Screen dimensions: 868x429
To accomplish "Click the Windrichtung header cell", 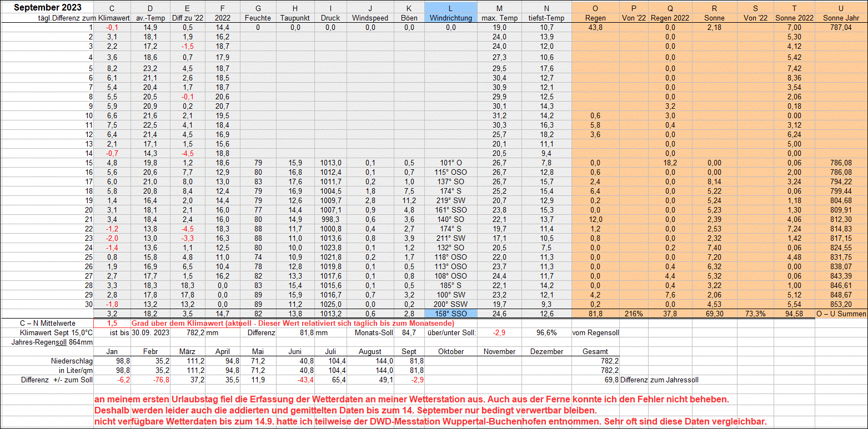I will coord(450,18).
